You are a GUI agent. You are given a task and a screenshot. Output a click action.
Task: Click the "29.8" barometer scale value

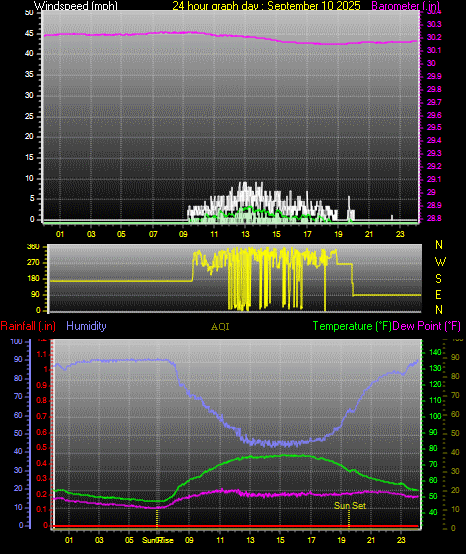click(x=434, y=89)
